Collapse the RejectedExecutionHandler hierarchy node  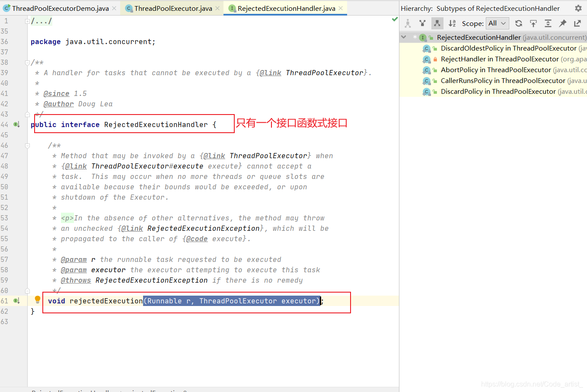[404, 37]
